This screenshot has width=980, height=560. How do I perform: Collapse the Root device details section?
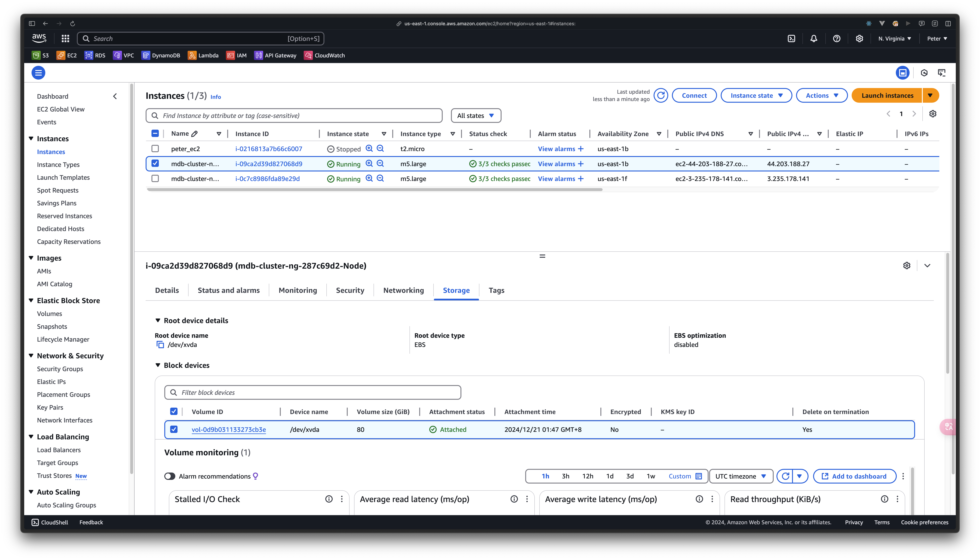click(x=158, y=320)
